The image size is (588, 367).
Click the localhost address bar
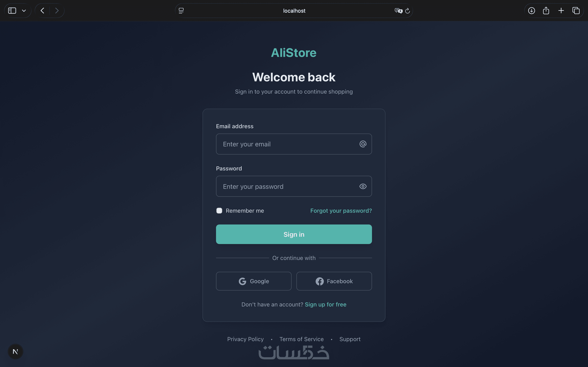point(294,11)
